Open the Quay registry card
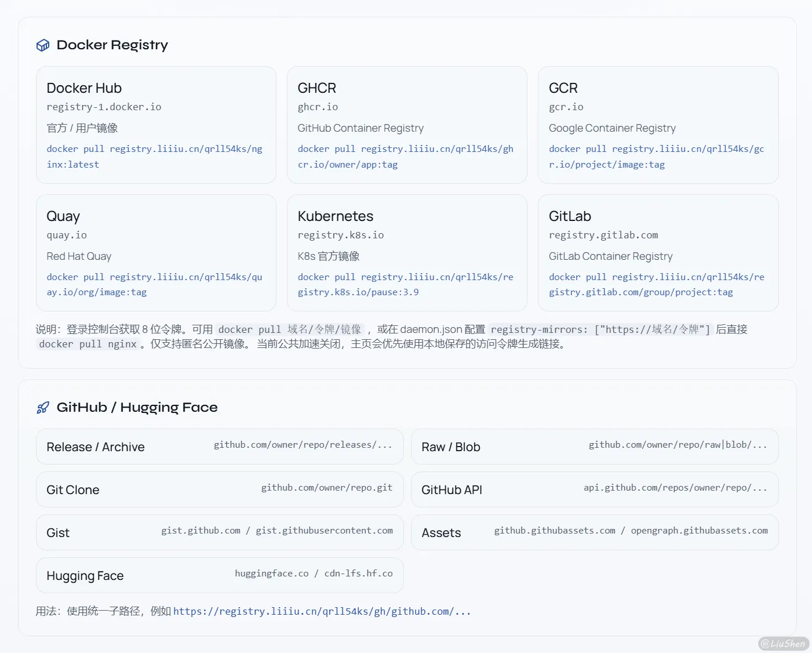This screenshot has width=812, height=653. (x=156, y=253)
